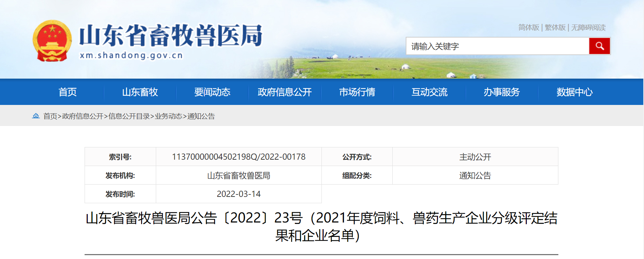
Task: Type in the keyword search field
Action: click(x=497, y=46)
